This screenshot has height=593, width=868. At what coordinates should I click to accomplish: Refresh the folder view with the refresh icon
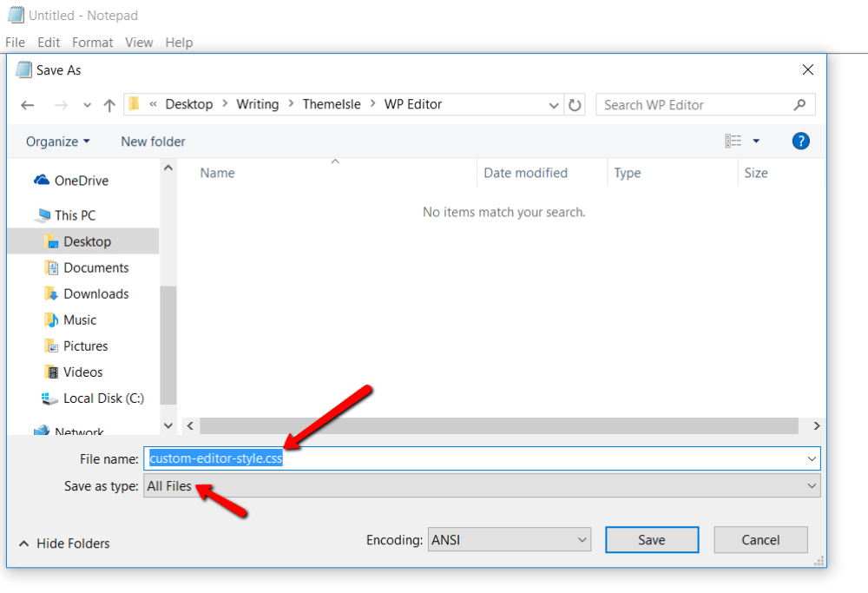(x=575, y=104)
